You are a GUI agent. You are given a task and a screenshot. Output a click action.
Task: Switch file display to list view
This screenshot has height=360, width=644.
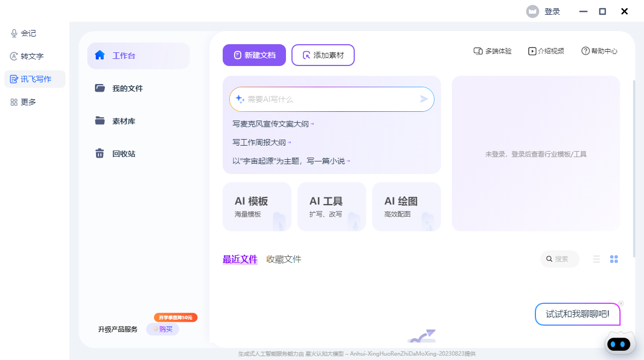(596, 259)
